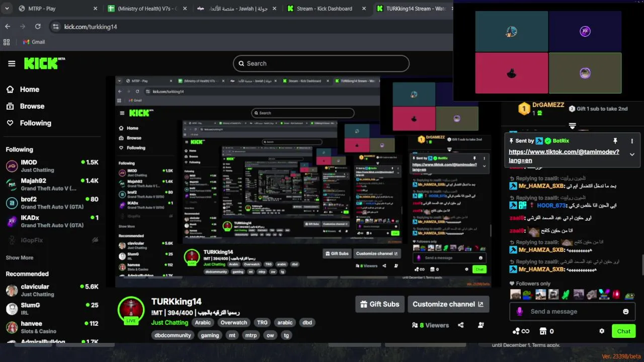The image size is (644, 362).
Task: Click Just Chatting category under TURKking14
Action: (x=170, y=322)
